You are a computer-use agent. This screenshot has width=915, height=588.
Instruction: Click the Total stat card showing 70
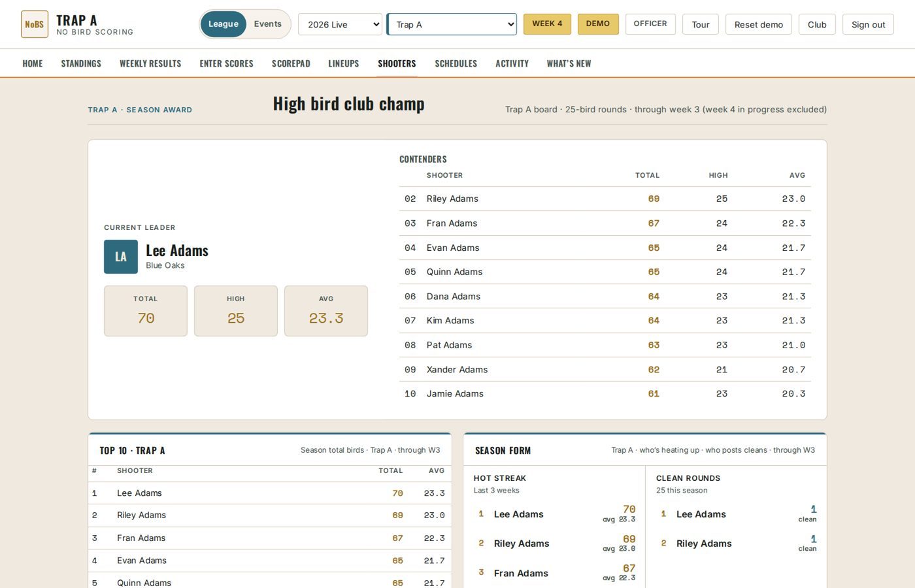pos(146,311)
